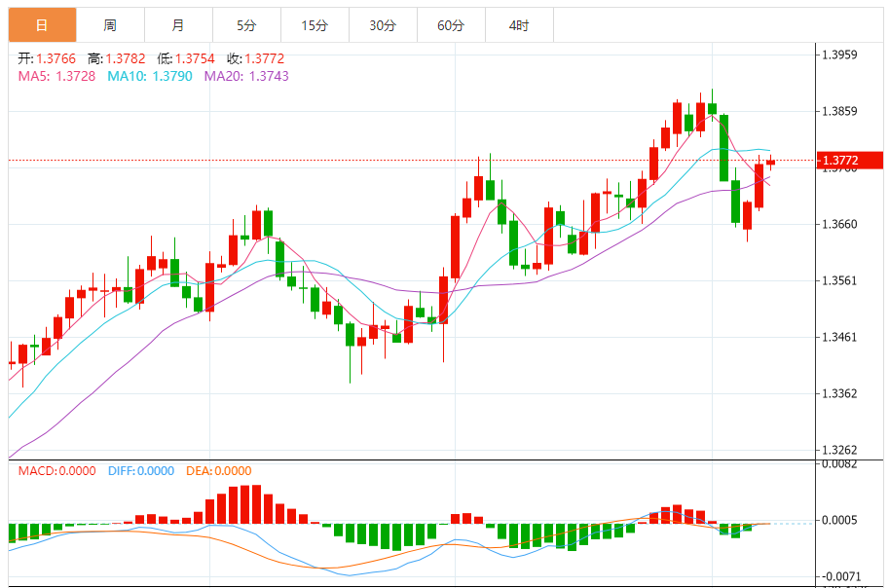Click the DIFF:0.0000 indicator label

point(140,470)
